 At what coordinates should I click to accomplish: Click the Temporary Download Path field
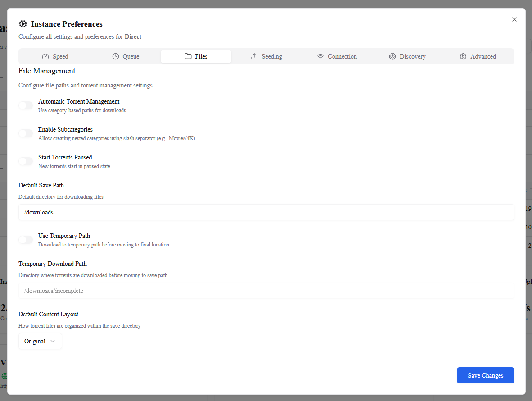(x=266, y=291)
